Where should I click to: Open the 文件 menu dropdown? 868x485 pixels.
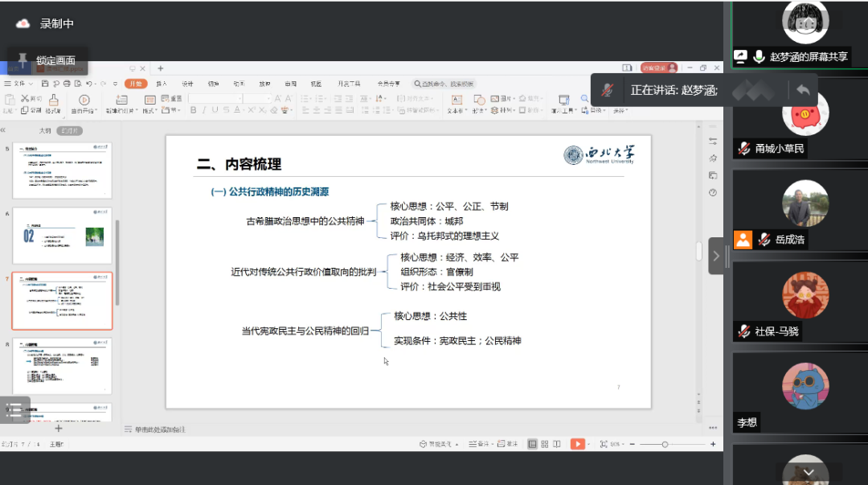pyautogui.click(x=19, y=84)
